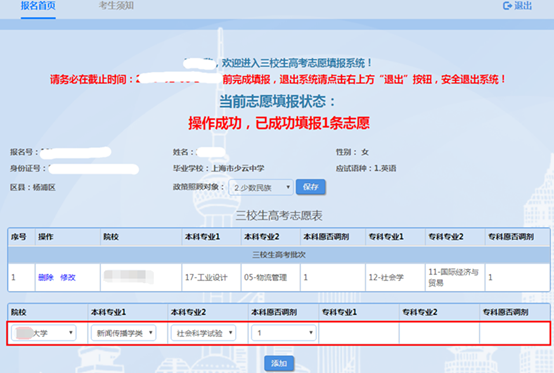Switch to the 考生须知 tab
This screenshot has width=554, height=373.
pyautogui.click(x=116, y=6)
